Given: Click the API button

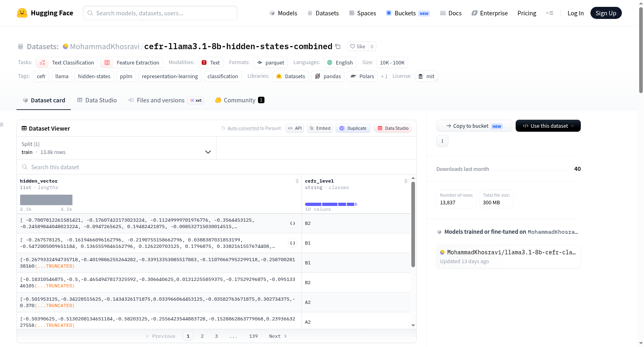Looking at the screenshot, I should pos(295,128).
